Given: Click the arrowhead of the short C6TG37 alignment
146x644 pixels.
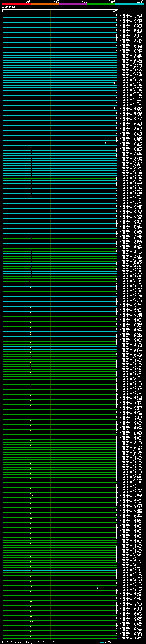Looking at the screenshot, I should (x=106, y=143).
